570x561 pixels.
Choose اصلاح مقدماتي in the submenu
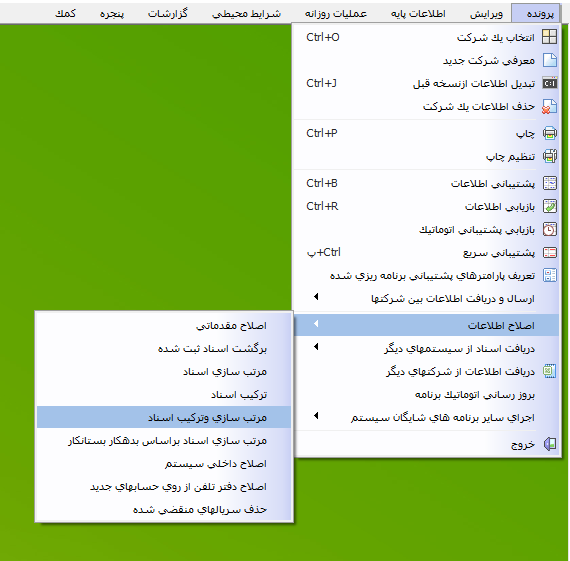tap(164, 325)
